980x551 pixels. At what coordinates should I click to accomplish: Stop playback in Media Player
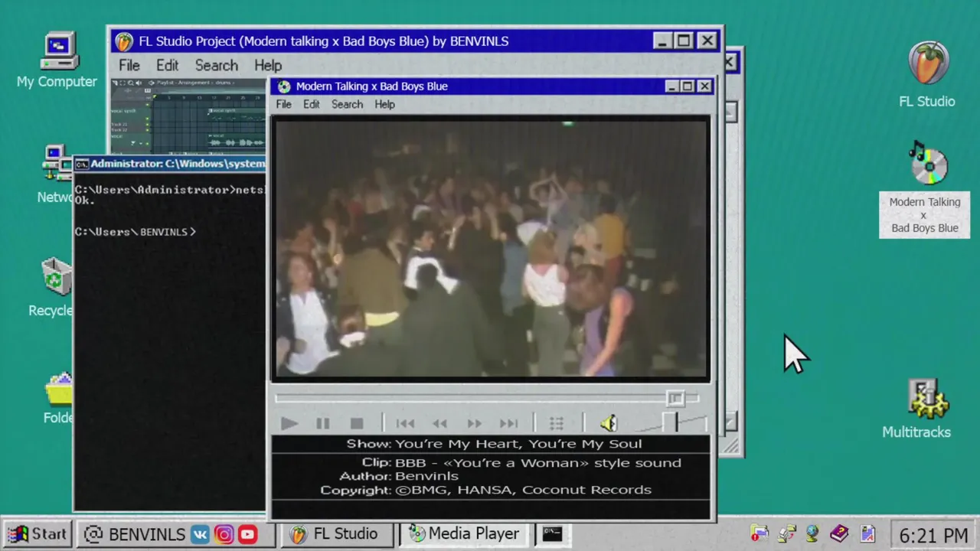(x=357, y=423)
